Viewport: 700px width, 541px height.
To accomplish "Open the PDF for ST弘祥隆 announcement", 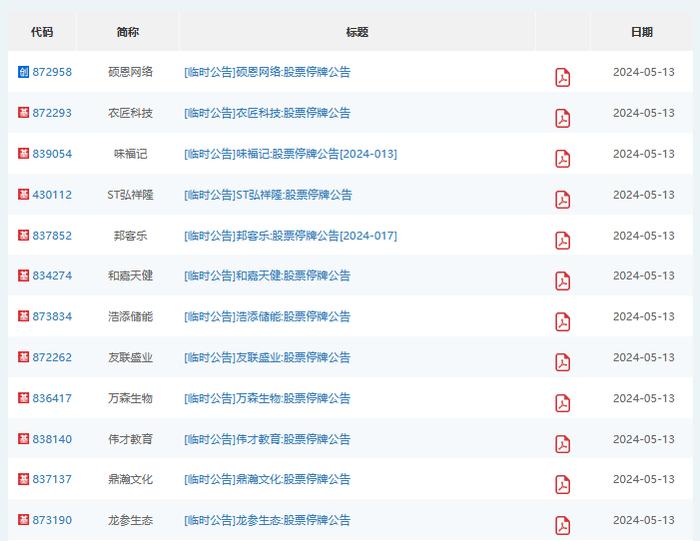I will tap(562, 200).
